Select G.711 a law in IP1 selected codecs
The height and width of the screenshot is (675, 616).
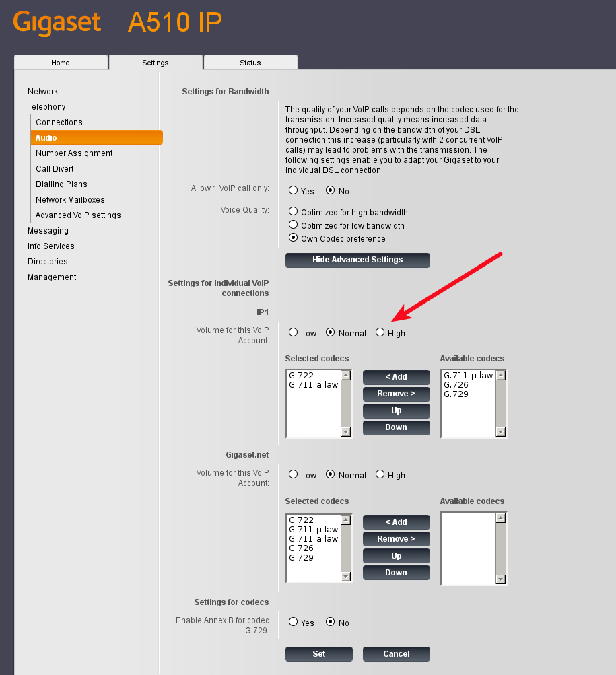coord(314,385)
